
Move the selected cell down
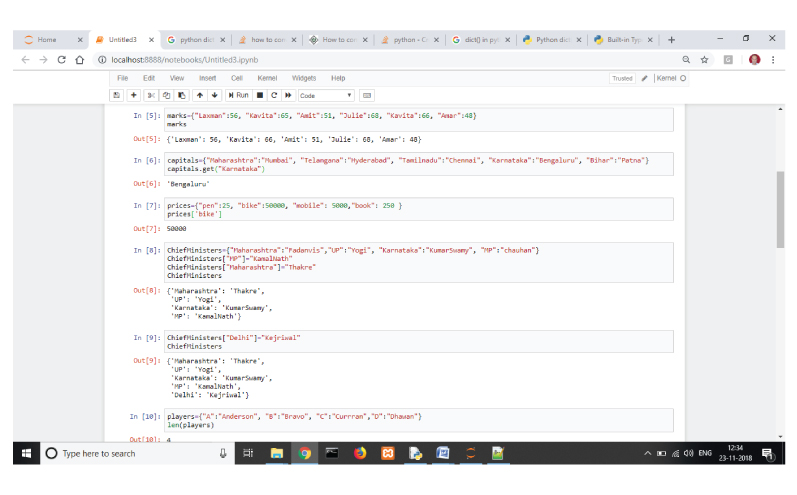[214, 95]
